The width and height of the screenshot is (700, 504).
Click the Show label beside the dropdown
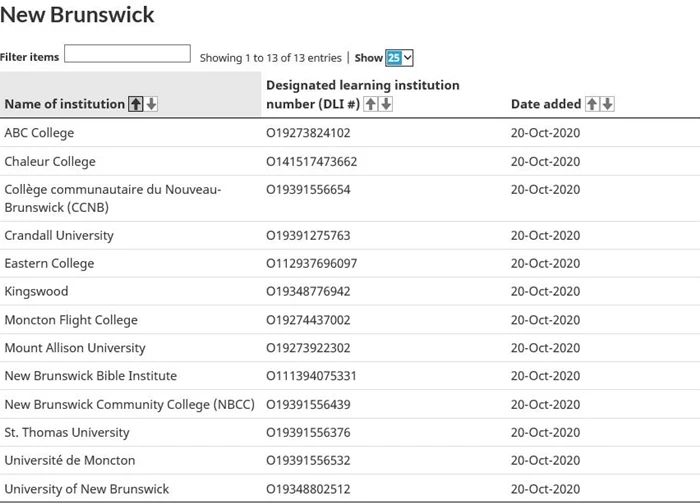(x=368, y=58)
